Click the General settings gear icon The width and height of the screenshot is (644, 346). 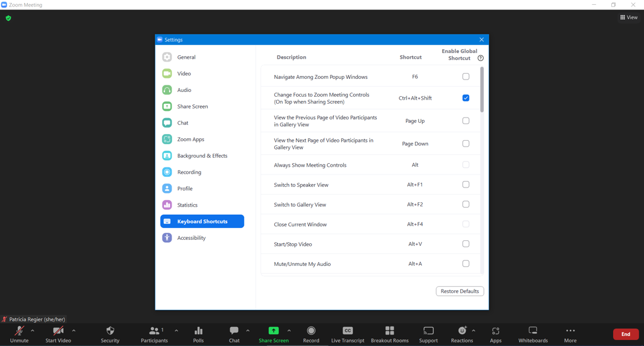(x=167, y=57)
